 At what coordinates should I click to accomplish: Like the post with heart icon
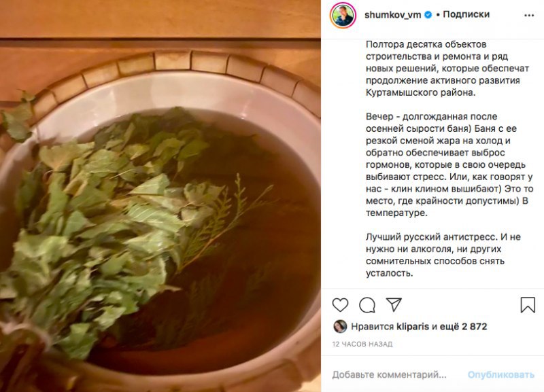[340, 305]
